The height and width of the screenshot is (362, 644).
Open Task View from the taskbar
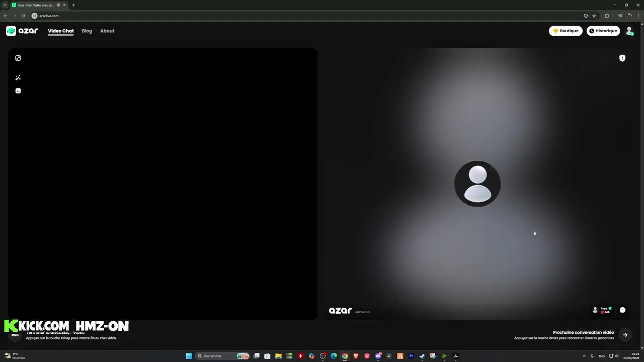[257, 356]
